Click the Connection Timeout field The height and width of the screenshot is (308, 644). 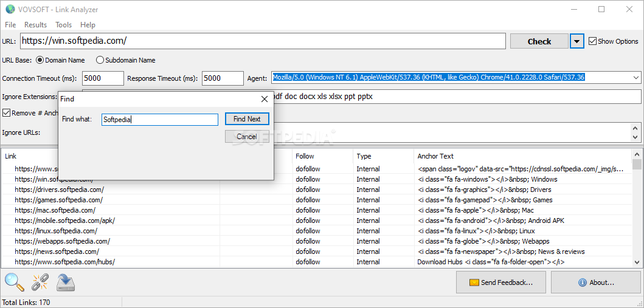[x=103, y=78]
